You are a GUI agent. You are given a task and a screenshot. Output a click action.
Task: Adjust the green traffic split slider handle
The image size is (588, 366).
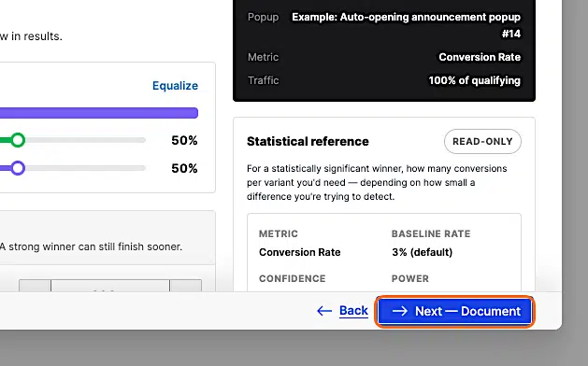coord(17,140)
